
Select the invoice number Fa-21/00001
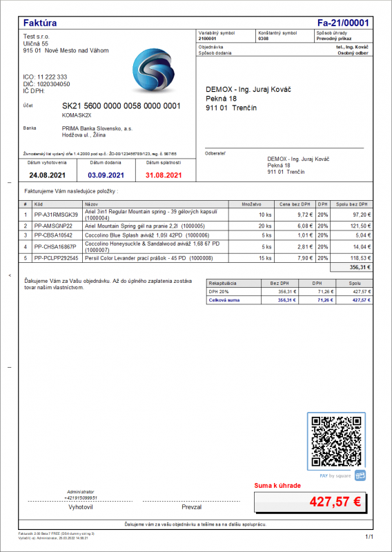click(x=343, y=23)
